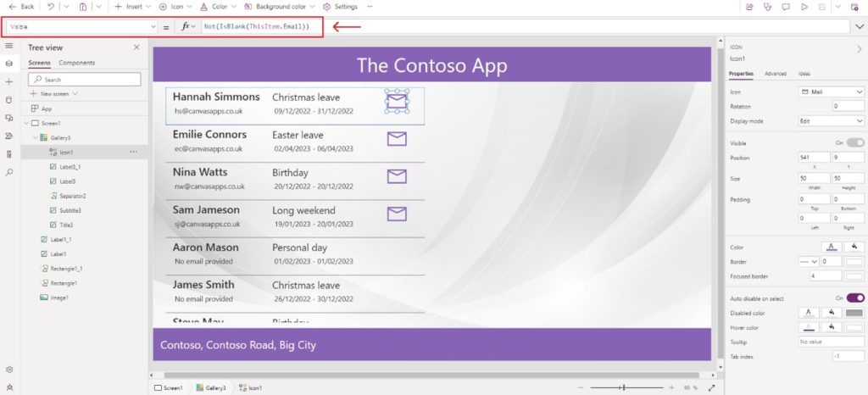
Task: Collapse Gallery3 in the tree view
Action: 36,138
